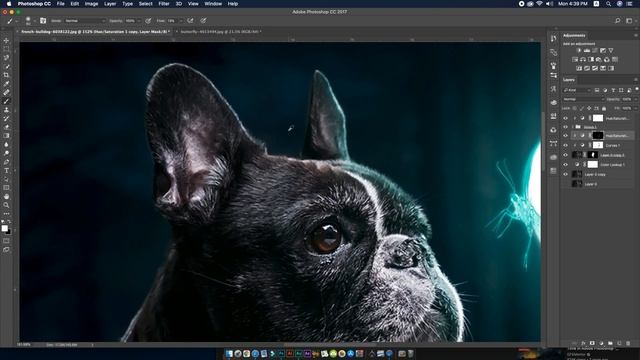Viewport: 640px width, 360px height.
Task: Open the brush Mode dropdown
Action: pos(84,21)
